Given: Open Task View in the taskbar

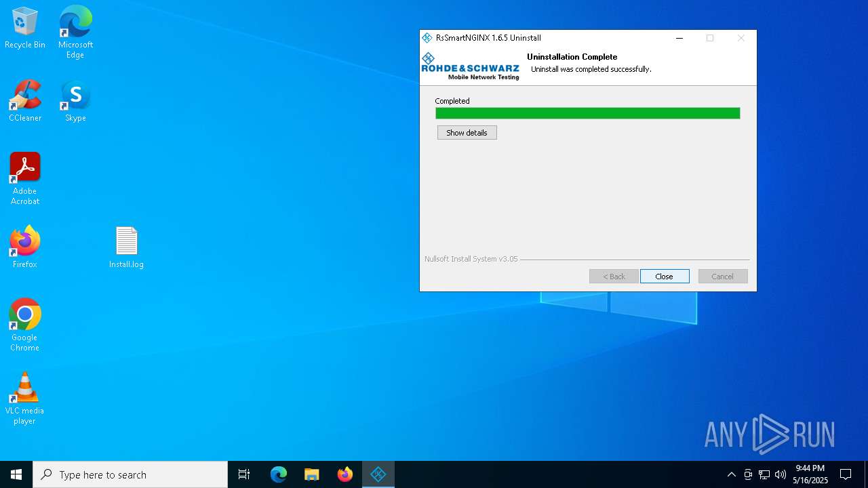Looking at the screenshot, I should (x=244, y=474).
